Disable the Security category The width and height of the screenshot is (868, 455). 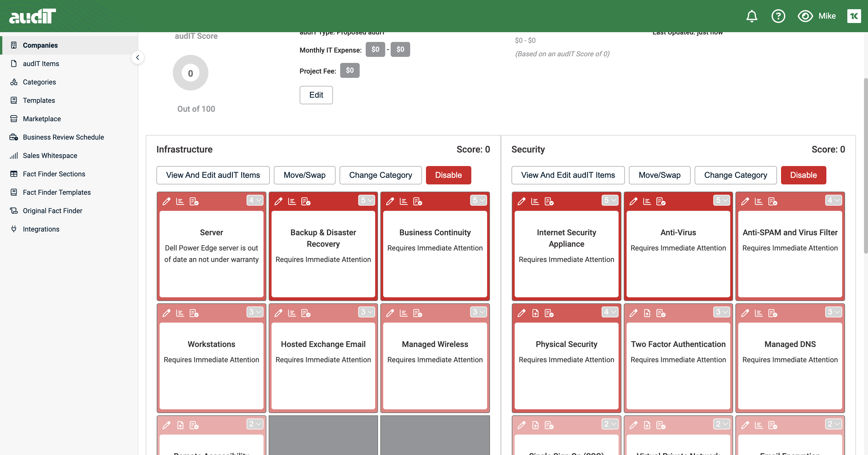803,175
